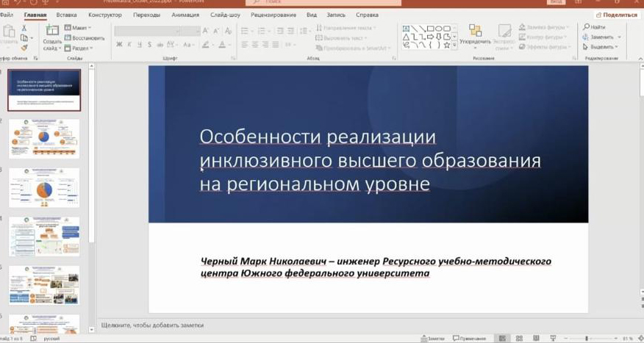Switch to the Конструктор tab

tap(105, 15)
